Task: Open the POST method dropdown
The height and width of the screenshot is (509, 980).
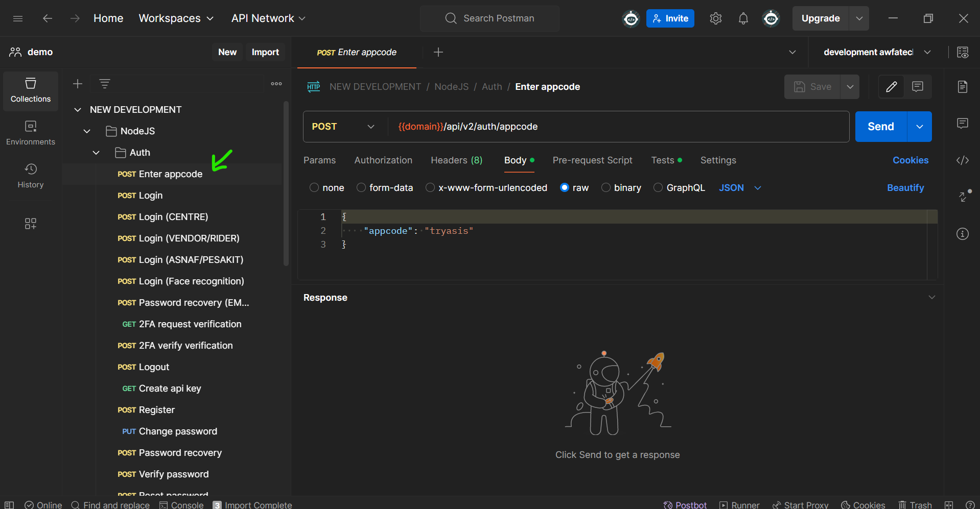Action: [x=343, y=127]
